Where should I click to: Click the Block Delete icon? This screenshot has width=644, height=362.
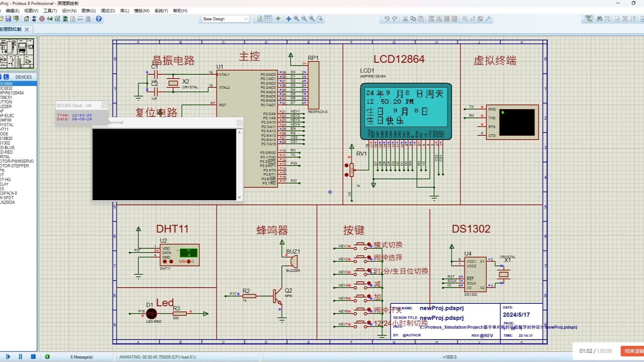[454, 19]
